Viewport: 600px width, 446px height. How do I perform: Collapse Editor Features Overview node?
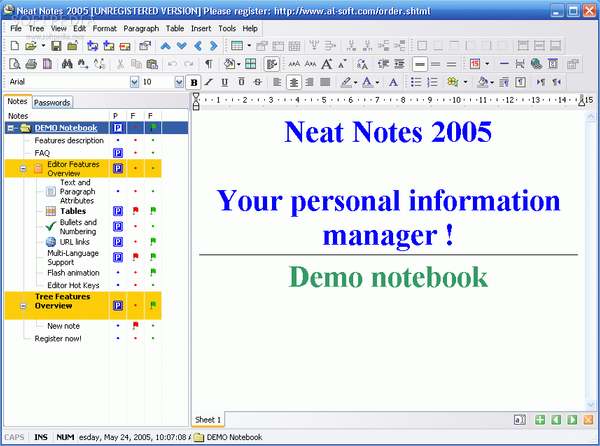(23, 169)
